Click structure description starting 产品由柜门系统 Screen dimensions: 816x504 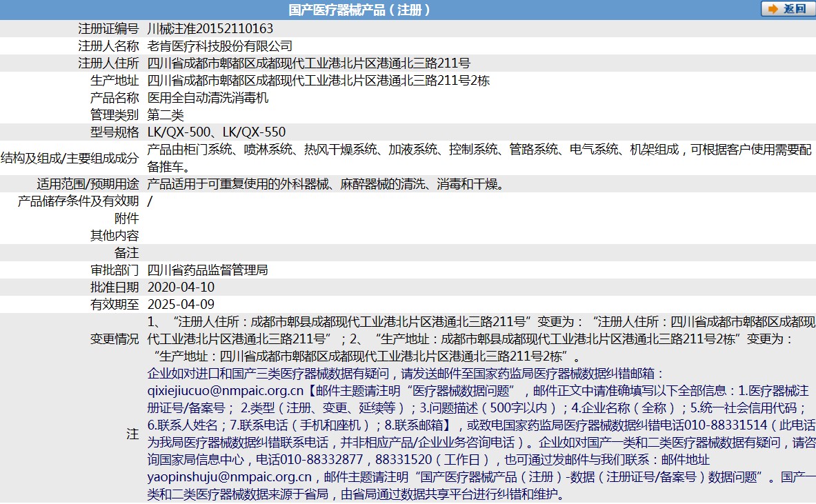[479, 158]
